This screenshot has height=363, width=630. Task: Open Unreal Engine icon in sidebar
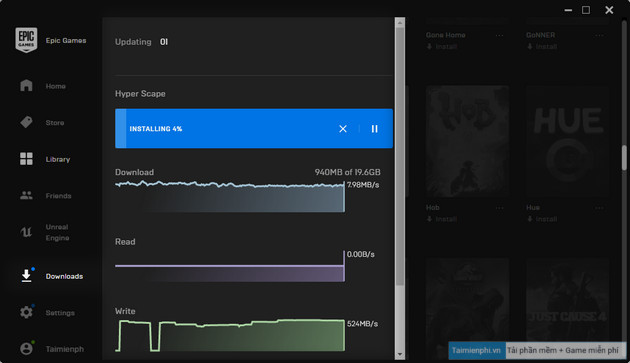click(26, 232)
